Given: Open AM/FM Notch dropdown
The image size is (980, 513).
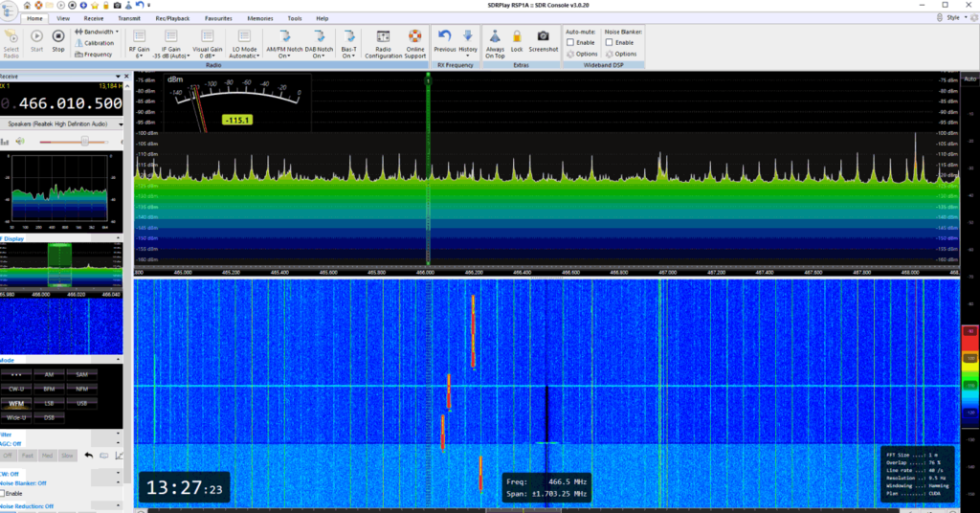Looking at the screenshot, I should coord(284,44).
